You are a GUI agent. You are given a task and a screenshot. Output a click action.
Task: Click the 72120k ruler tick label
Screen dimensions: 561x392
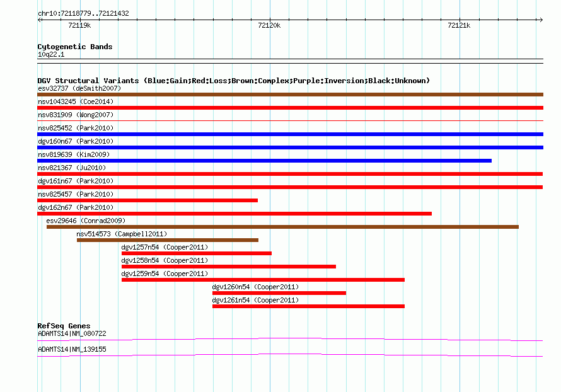tap(269, 25)
